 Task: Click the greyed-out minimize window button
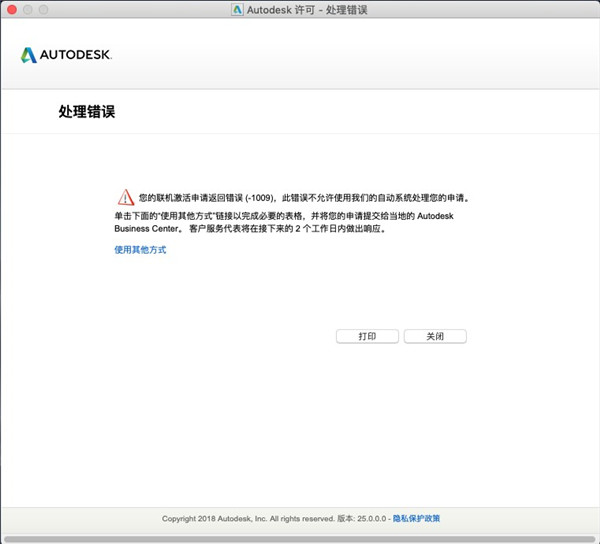pos(28,10)
